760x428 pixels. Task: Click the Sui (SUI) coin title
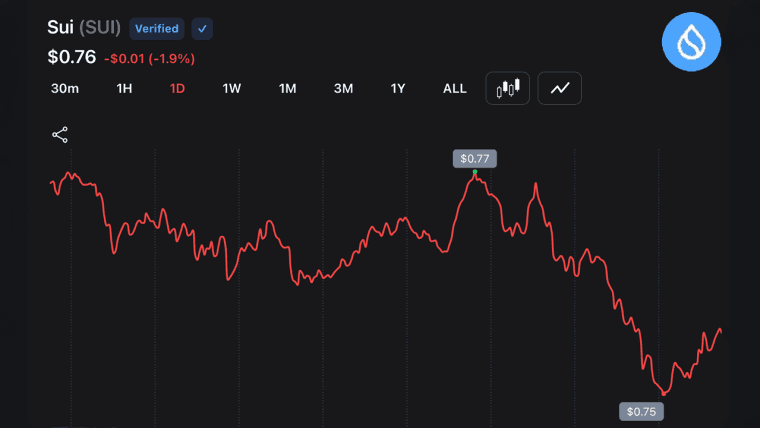(84, 27)
